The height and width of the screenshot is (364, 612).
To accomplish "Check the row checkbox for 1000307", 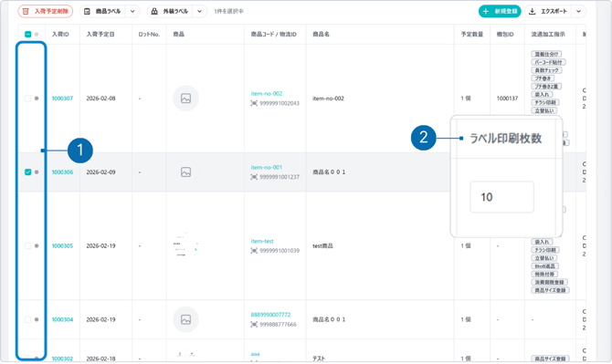I will point(28,99).
